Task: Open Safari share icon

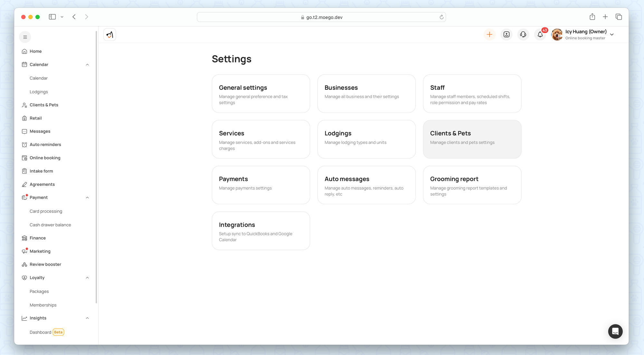Action: pos(592,17)
